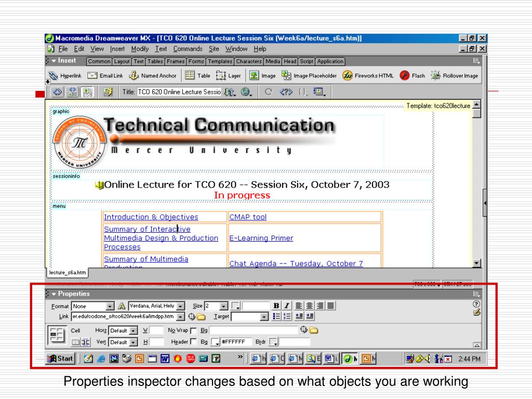The height and width of the screenshot is (399, 532).
Task: Insert an Image Placeholder
Action: tap(309, 75)
